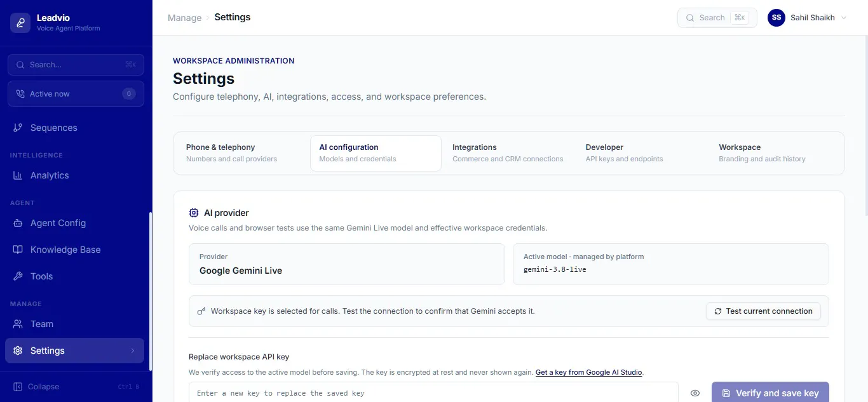Click the Team people icon

pyautogui.click(x=18, y=324)
